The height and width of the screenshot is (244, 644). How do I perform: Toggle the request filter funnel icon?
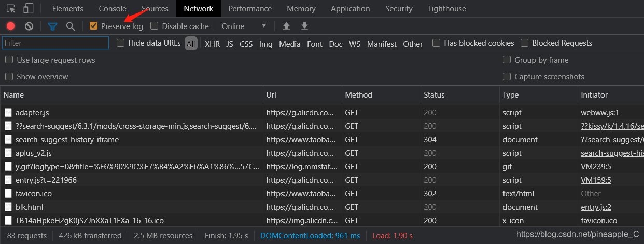coord(52,26)
